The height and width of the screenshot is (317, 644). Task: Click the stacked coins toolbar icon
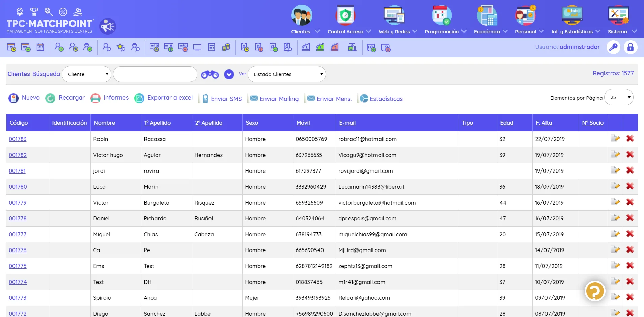tap(226, 47)
